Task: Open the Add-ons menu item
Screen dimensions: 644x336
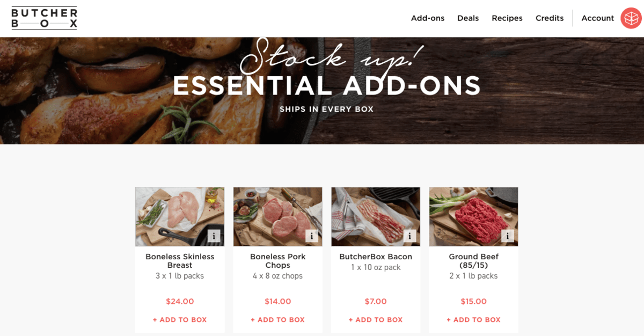Action: 428,18
